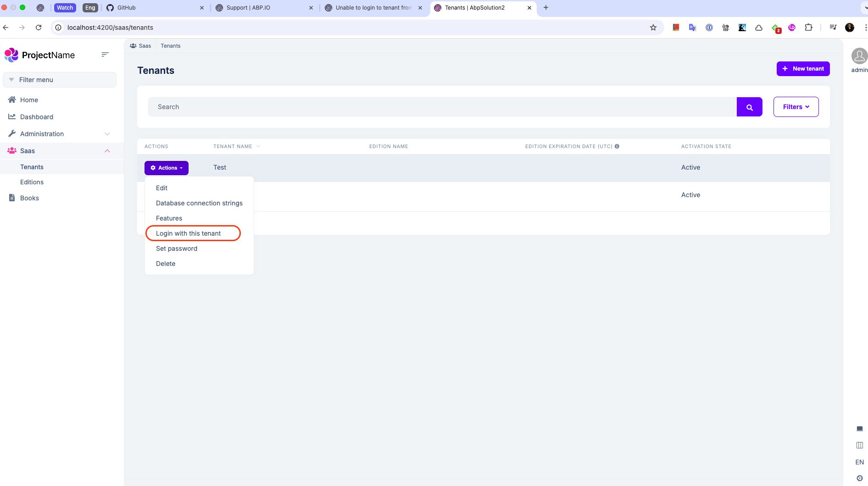The width and height of the screenshot is (868, 486).
Task: Select Login with this tenant
Action: click(189, 233)
